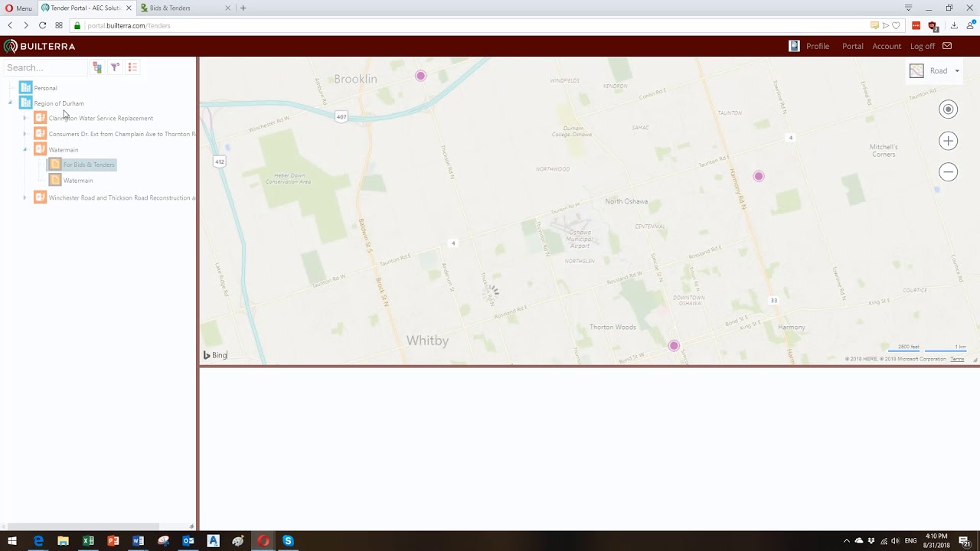The height and width of the screenshot is (551, 980).
Task: Open the Portal link
Action: point(852,46)
